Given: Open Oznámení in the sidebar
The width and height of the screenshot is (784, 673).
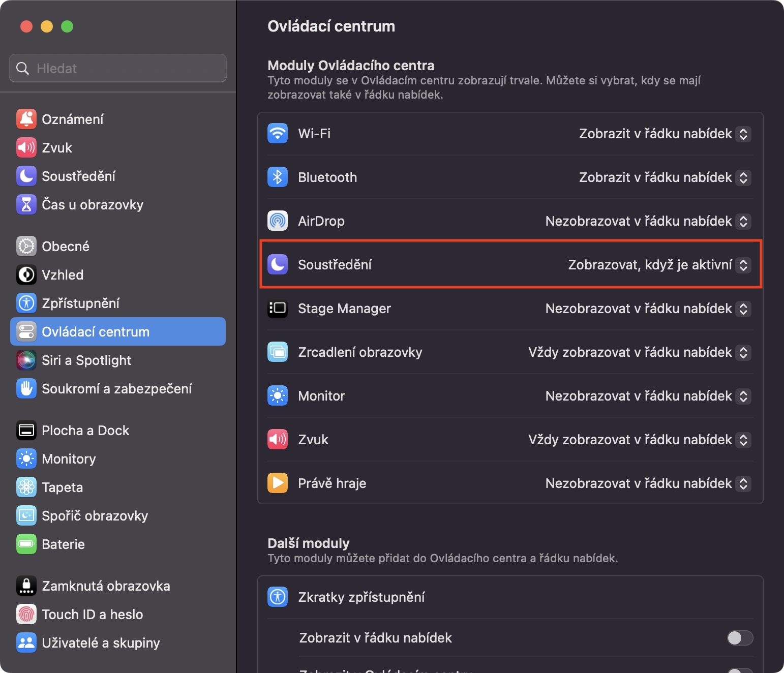Looking at the screenshot, I should point(72,119).
